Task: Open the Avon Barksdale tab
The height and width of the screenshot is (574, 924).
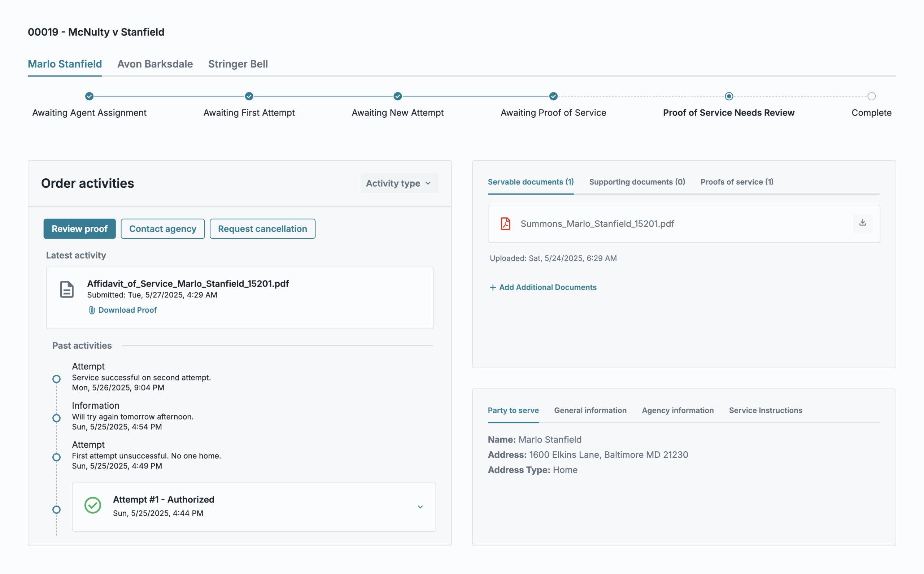Action: coord(155,64)
